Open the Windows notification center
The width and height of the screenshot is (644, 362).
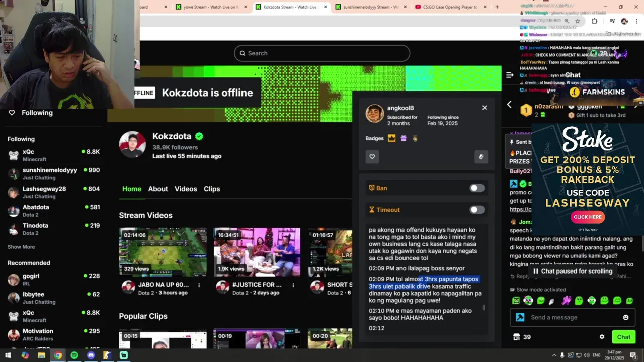pyautogui.click(x=633, y=355)
